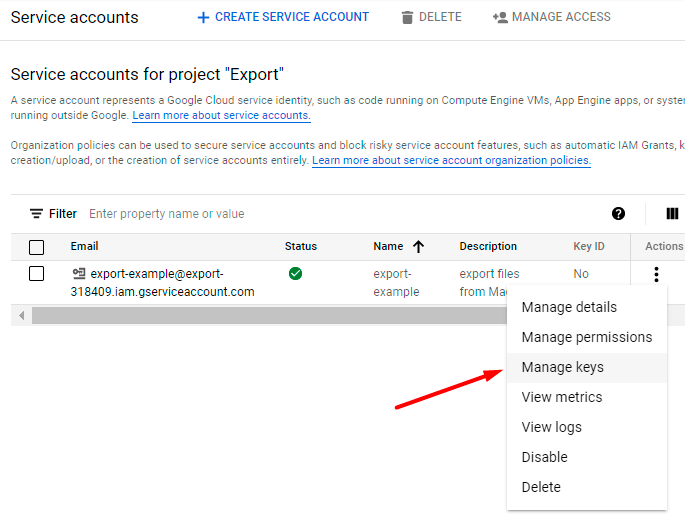Open Learn more about service accounts link

coord(221,116)
